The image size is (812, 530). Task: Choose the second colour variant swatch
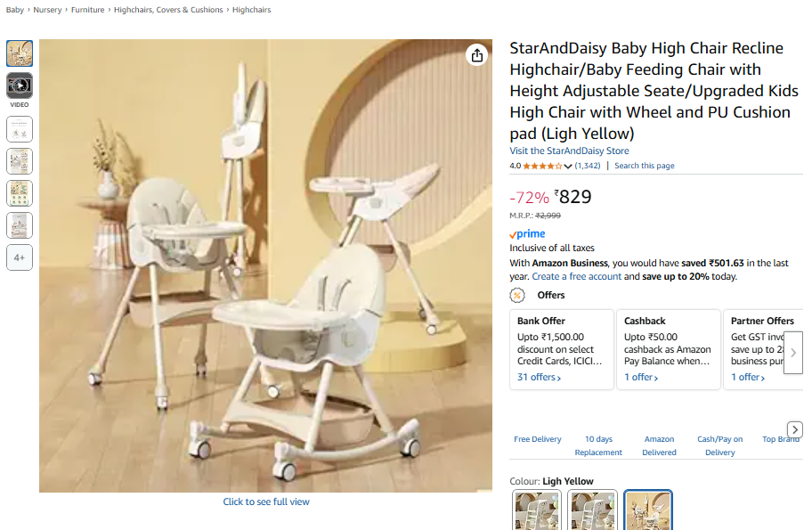point(592,510)
